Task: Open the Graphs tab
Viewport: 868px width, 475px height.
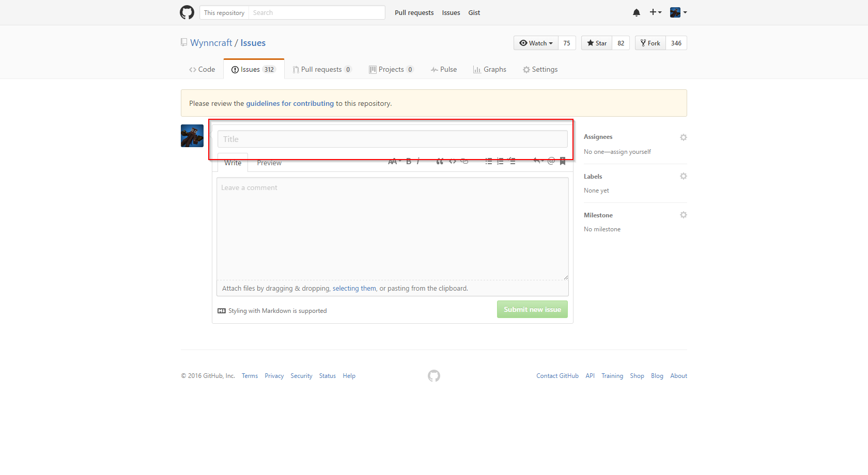Action: 490,69
